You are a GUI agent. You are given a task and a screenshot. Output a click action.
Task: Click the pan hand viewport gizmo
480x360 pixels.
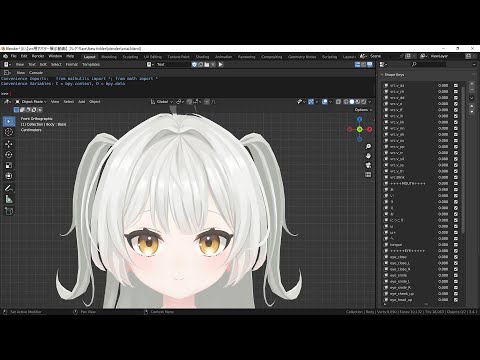(368, 156)
